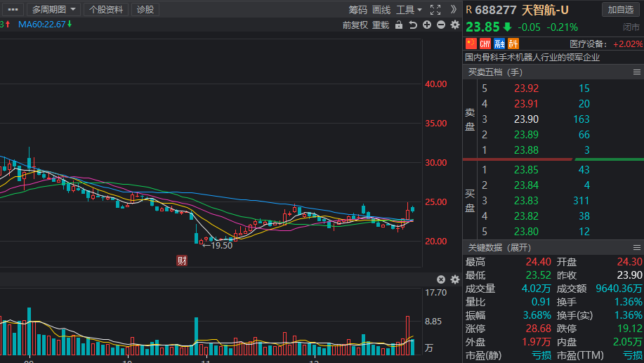Click the 财 marker on the chart
644x363 pixels.
point(182,260)
